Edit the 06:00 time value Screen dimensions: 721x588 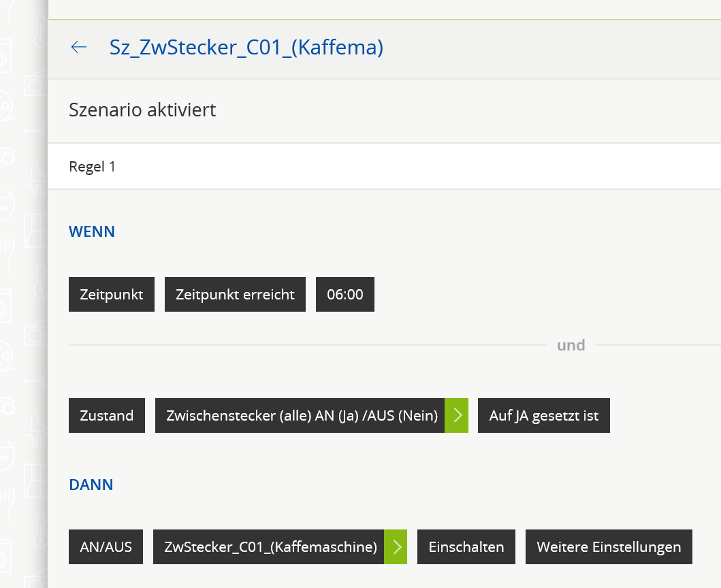[x=345, y=294]
